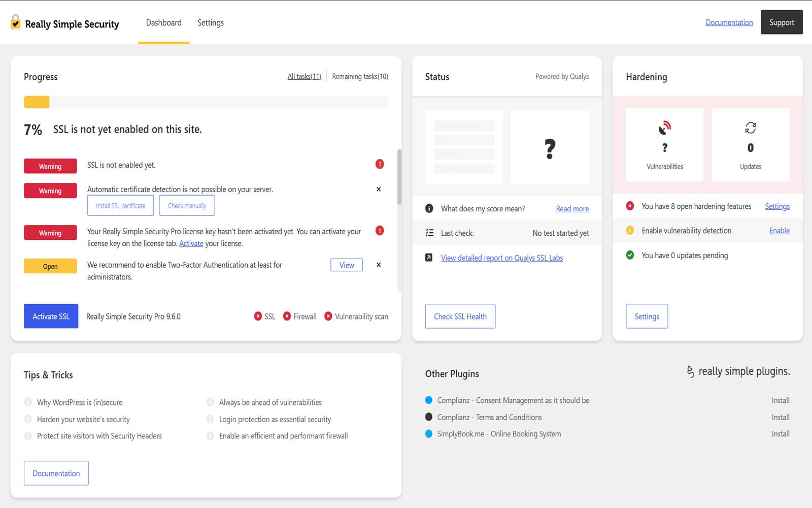This screenshot has width=812, height=508.
Task: Show All tasks(11) filter
Action: coord(304,76)
